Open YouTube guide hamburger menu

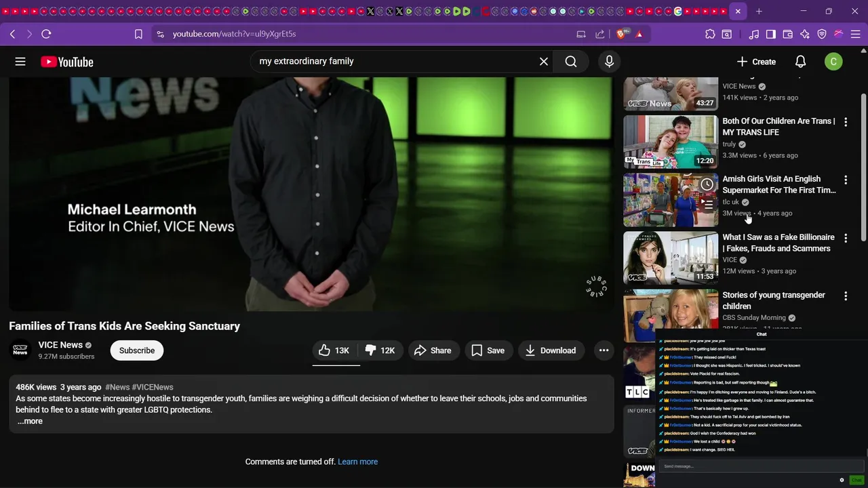pos(20,62)
